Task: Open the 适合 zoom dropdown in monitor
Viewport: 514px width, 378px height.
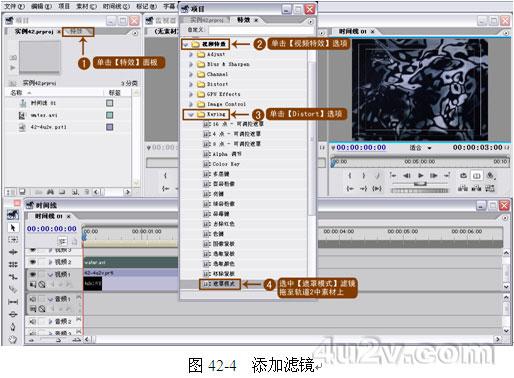Action: point(421,148)
